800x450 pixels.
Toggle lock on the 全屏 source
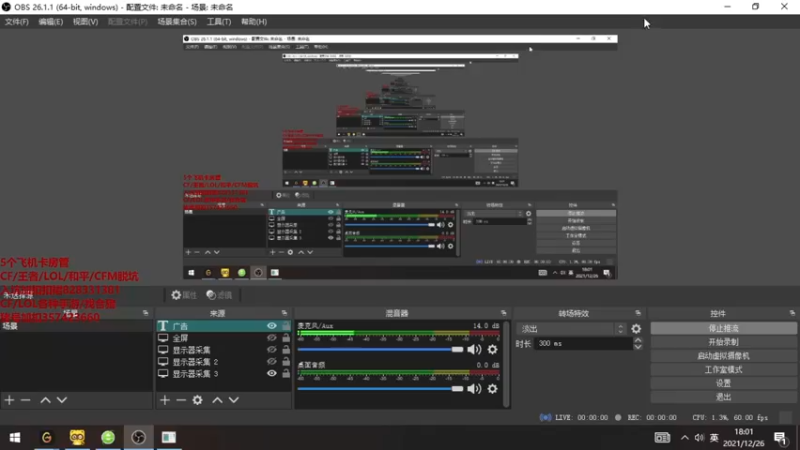(x=286, y=338)
